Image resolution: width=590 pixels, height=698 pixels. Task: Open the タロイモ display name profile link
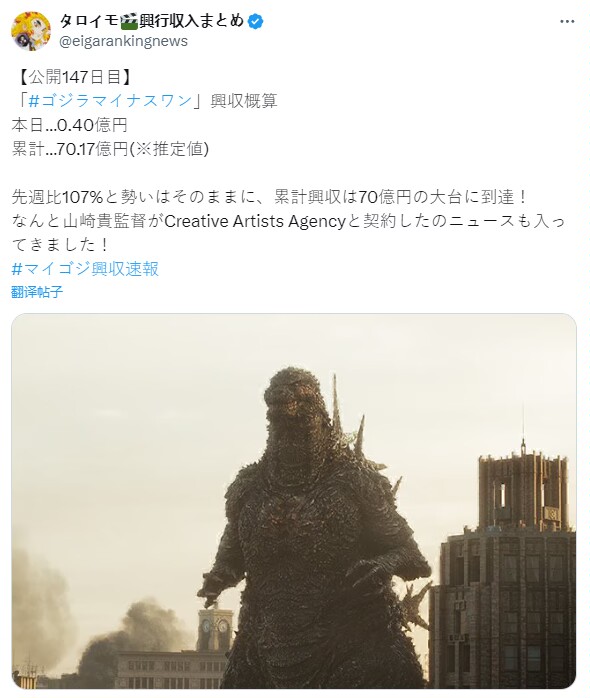click(x=151, y=21)
